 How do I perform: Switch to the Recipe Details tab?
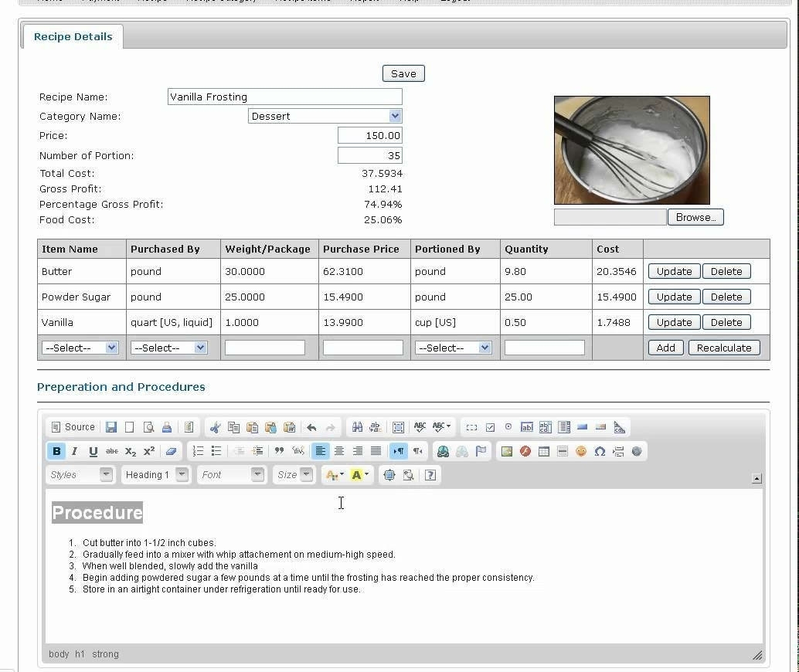click(x=73, y=36)
